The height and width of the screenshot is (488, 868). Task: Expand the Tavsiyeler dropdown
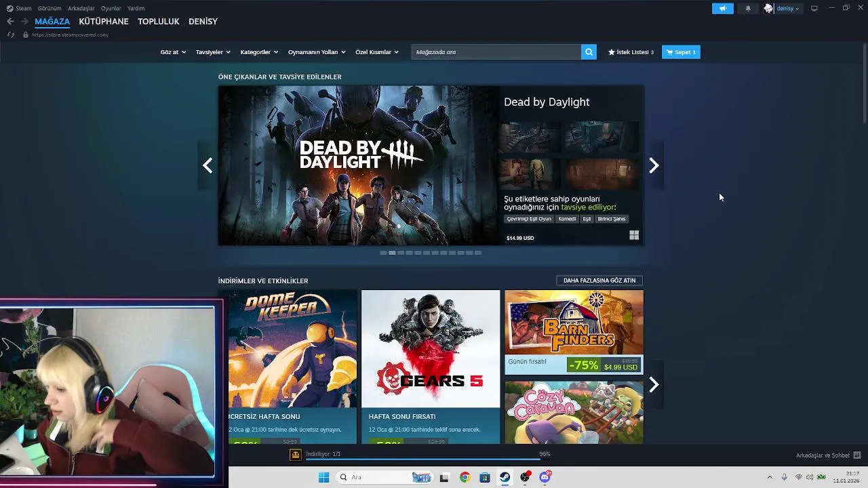(x=213, y=52)
